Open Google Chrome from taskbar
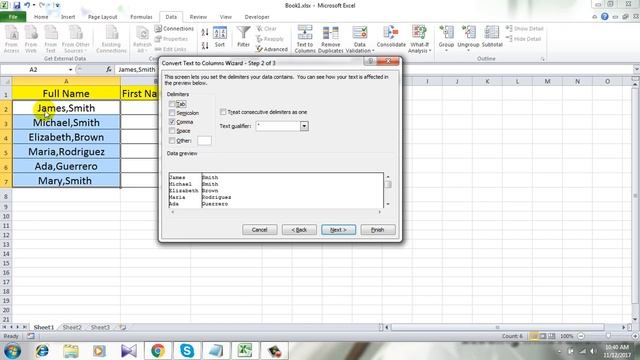Image resolution: width=640 pixels, height=360 pixels. pyautogui.click(x=158, y=351)
